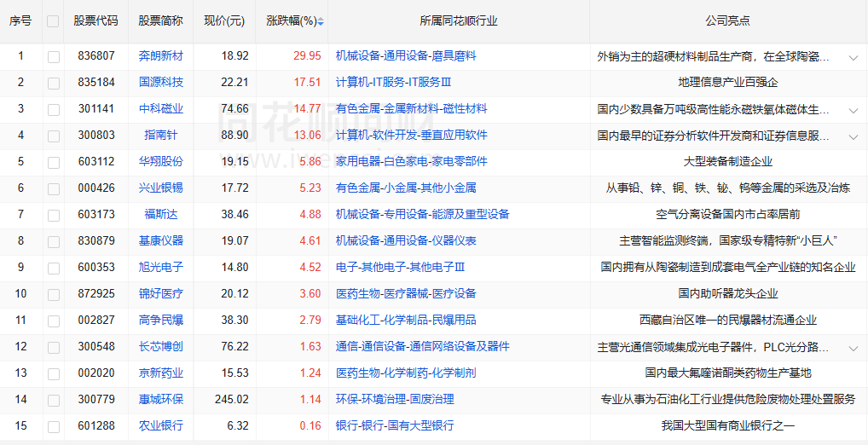Image resolution: width=868 pixels, height=445 pixels.
Task: Check the box for row 国源科技
Action: click(54, 84)
